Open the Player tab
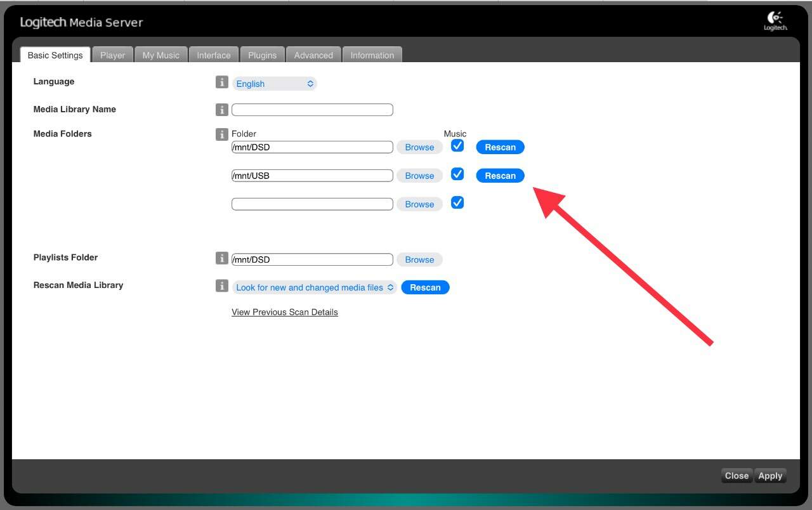Image resolution: width=812 pixels, height=510 pixels. [x=112, y=55]
